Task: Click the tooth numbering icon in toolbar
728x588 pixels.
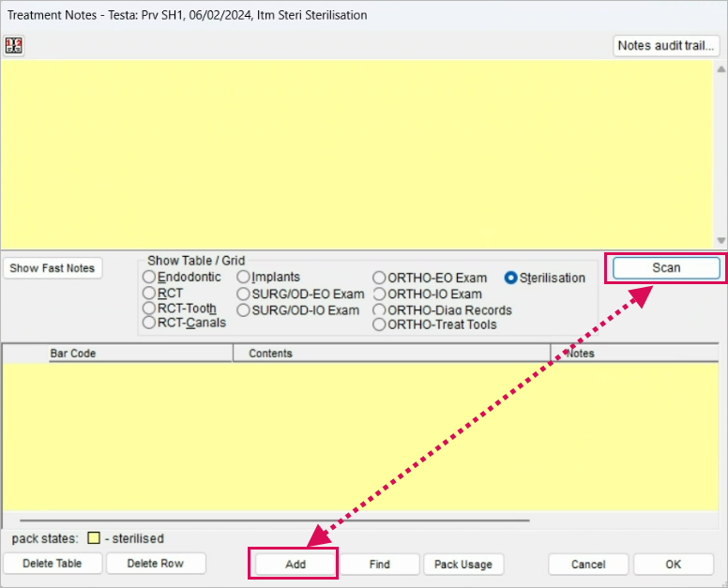Action: [14, 45]
